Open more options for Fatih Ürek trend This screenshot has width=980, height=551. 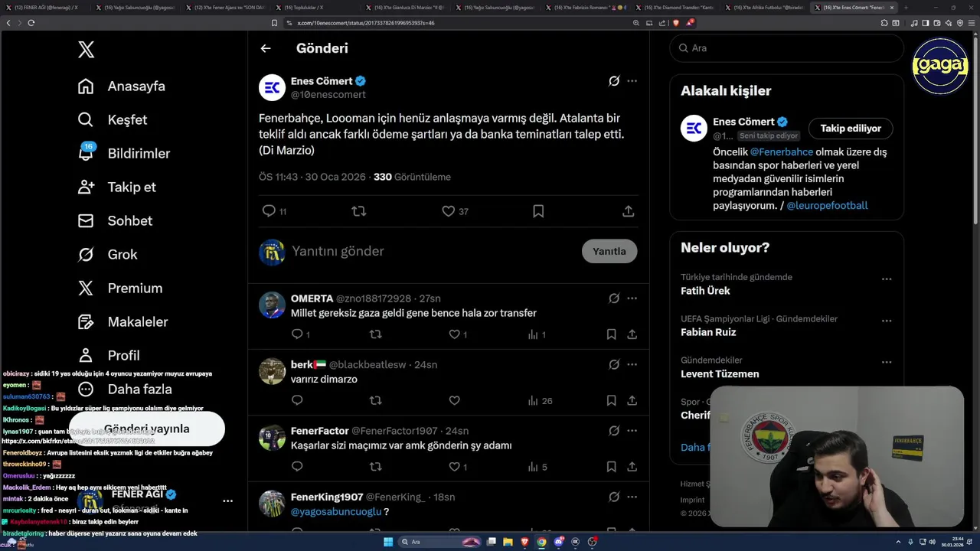tap(887, 279)
